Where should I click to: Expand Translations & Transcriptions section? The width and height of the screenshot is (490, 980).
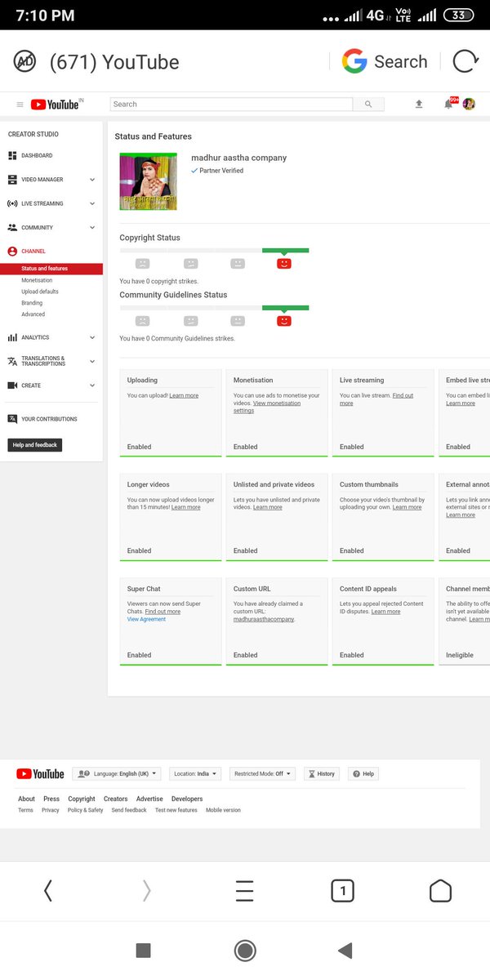click(x=92, y=361)
